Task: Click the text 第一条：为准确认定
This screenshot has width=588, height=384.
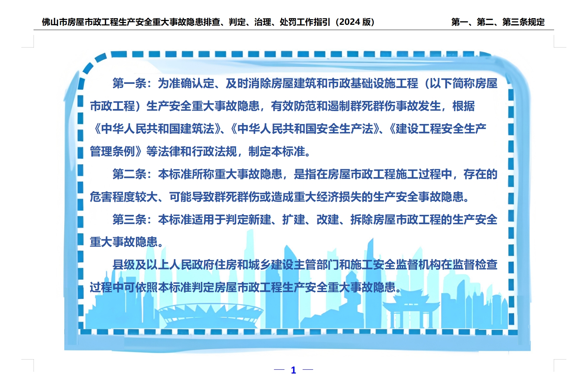Action: click(163, 83)
